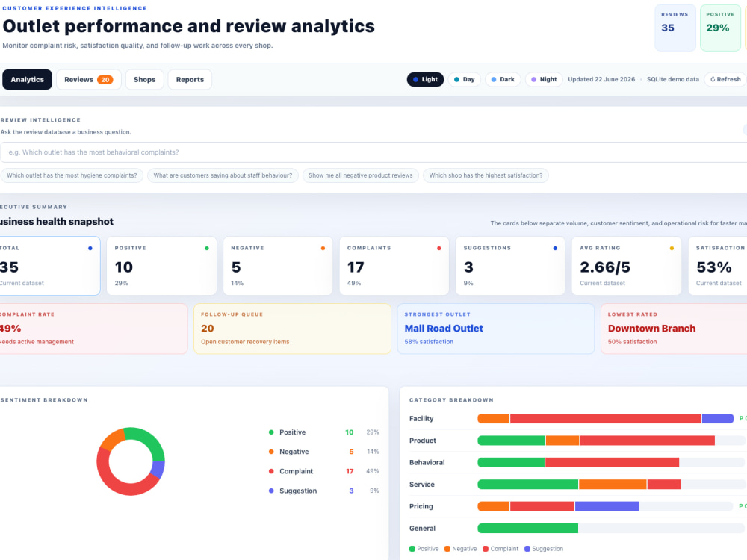Click the Complaint red swatch in category legend

click(x=486, y=549)
